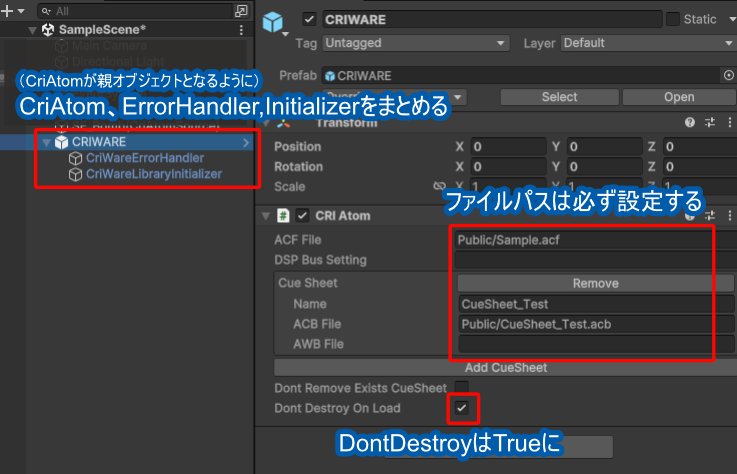Edit the cue sheet Name field
Viewport: 737px width, 474px height.
[x=596, y=304]
